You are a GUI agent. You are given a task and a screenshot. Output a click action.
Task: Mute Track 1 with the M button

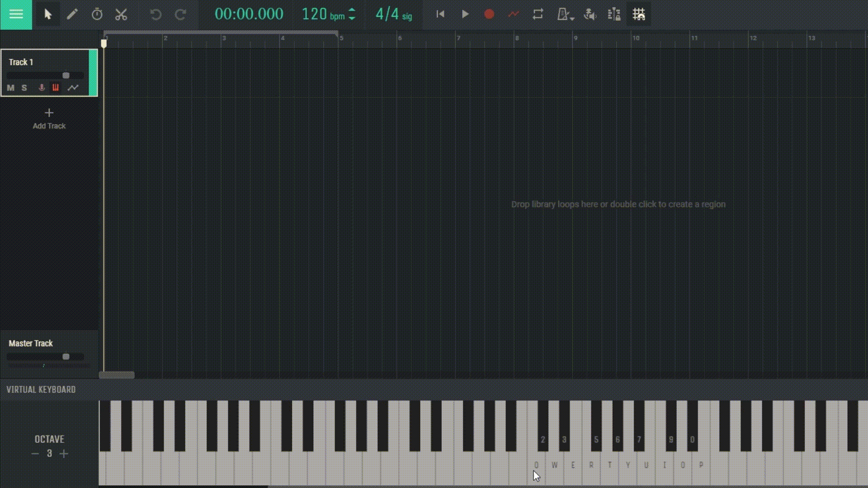(10, 88)
